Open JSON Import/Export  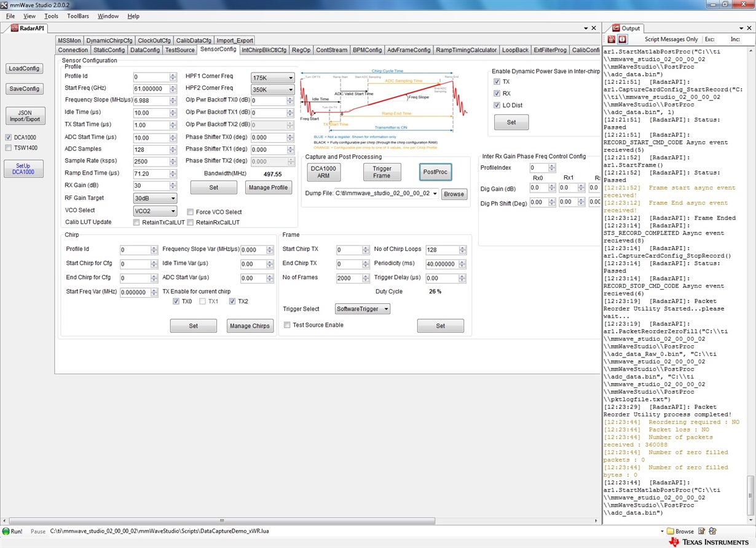pyautogui.click(x=25, y=116)
